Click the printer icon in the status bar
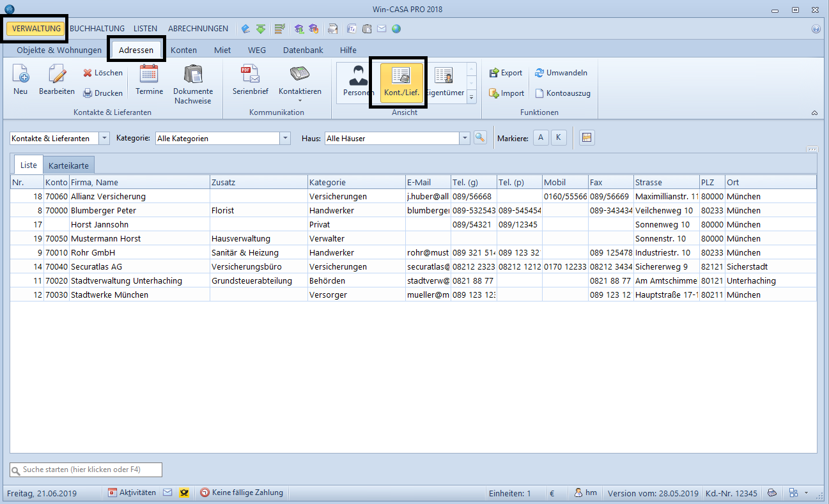The width and height of the screenshot is (829, 504). 772,493
